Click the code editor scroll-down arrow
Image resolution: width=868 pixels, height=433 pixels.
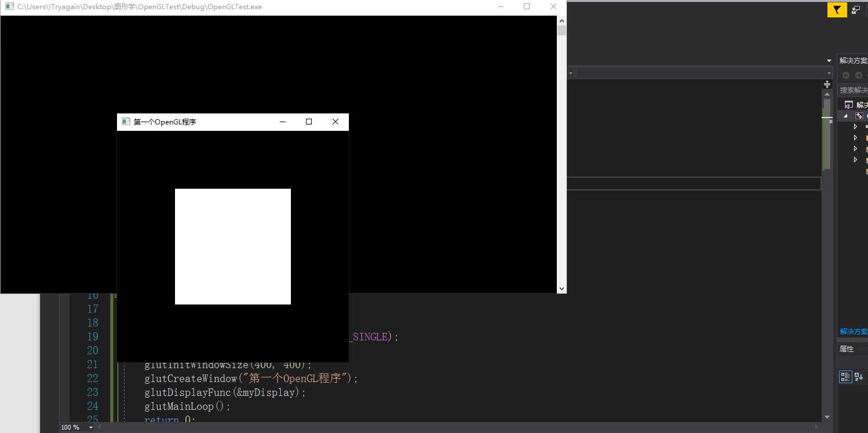tap(827, 417)
